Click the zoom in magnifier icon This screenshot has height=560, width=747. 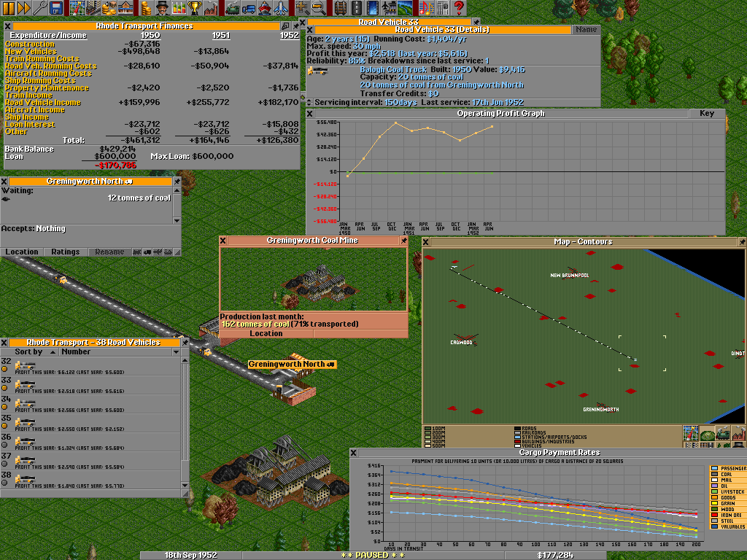coord(303,7)
